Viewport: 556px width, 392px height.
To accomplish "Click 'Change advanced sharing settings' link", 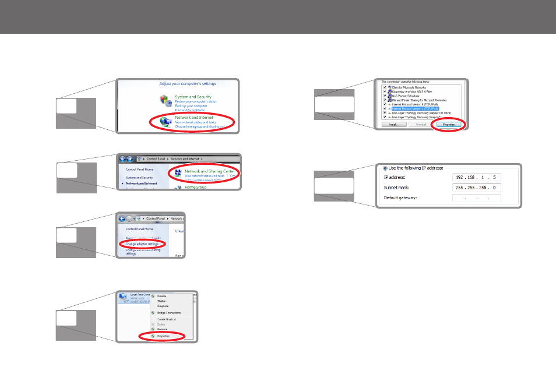I will coord(143,252).
